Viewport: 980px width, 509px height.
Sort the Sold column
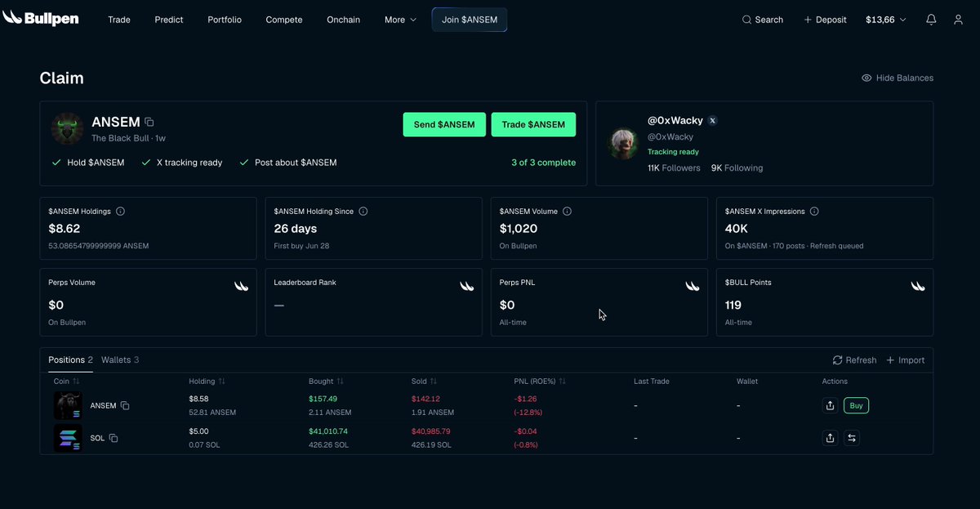coord(425,381)
